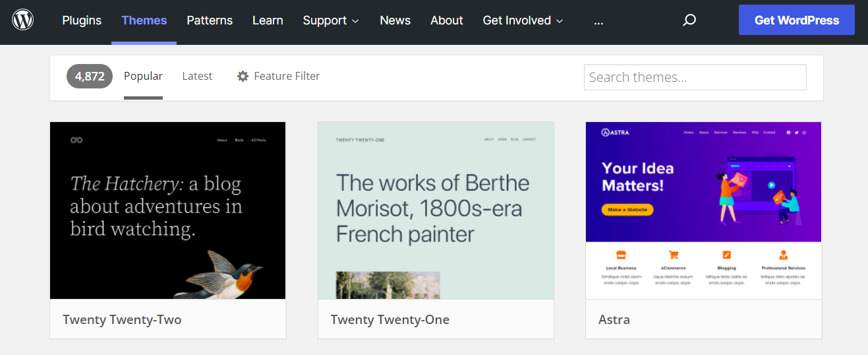Screen dimensions: 868x355
Task: Click the Feature Filter gear icon
Action: pyautogui.click(x=243, y=77)
